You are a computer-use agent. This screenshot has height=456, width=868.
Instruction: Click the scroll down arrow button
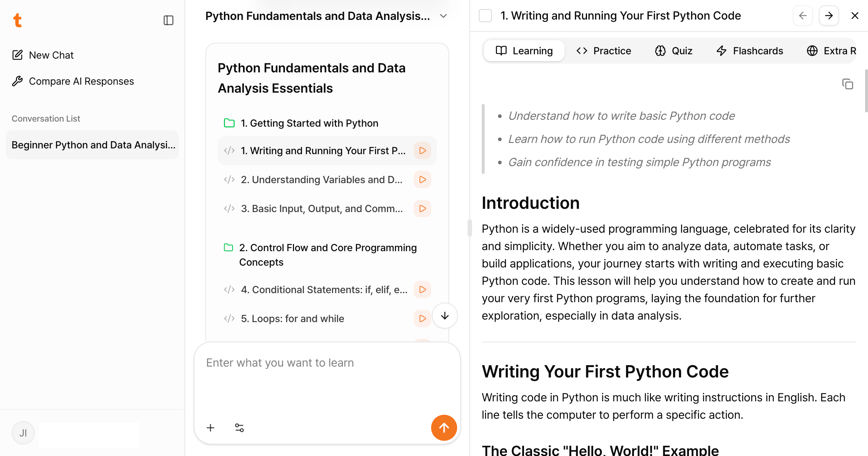pos(445,316)
